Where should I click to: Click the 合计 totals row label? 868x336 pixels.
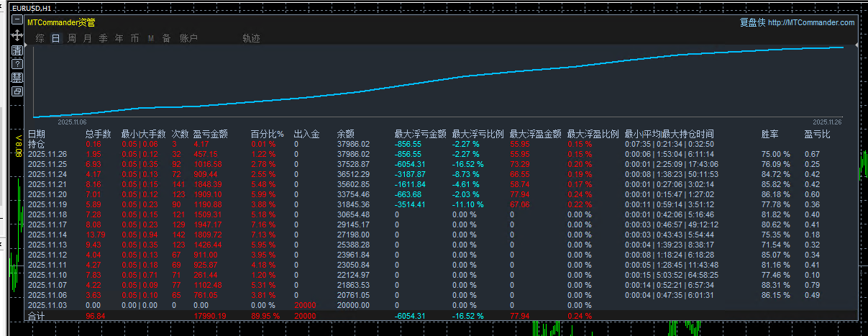(x=37, y=316)
